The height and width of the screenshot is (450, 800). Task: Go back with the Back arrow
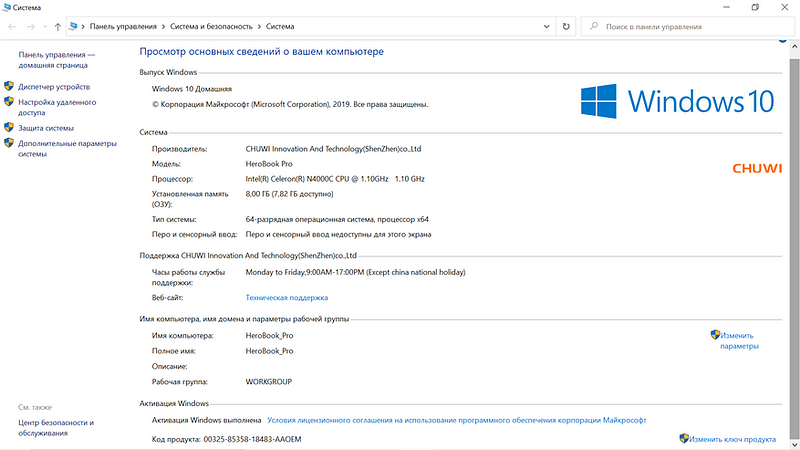click(12, 27)
